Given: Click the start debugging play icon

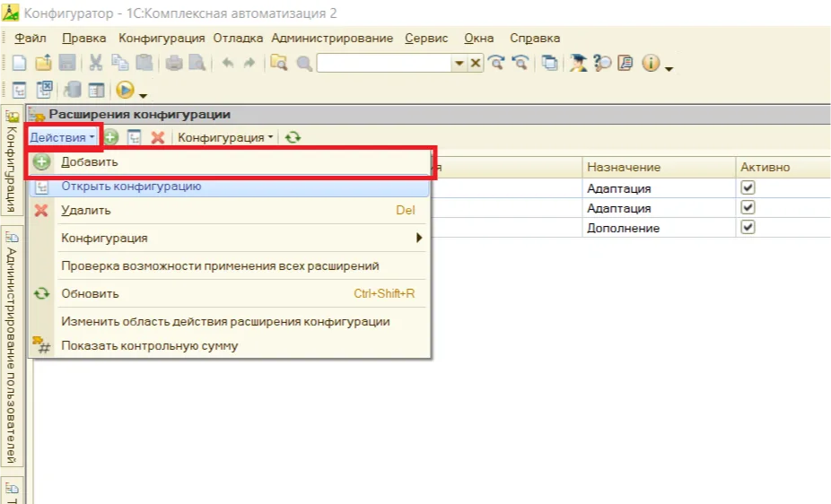Looking at the screenshot, I should [125, 90].
